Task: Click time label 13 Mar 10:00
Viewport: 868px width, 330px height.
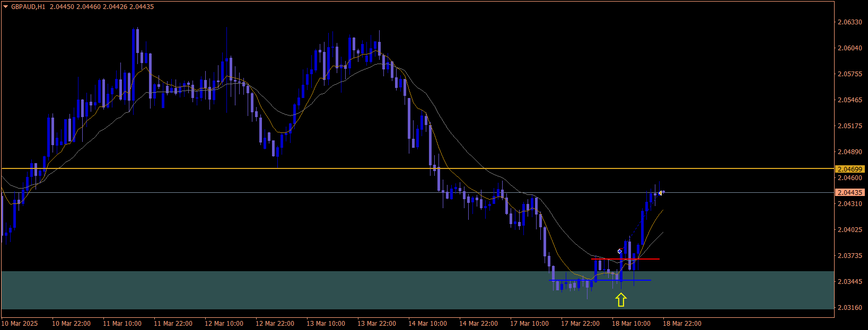Action: pos(326,324)
